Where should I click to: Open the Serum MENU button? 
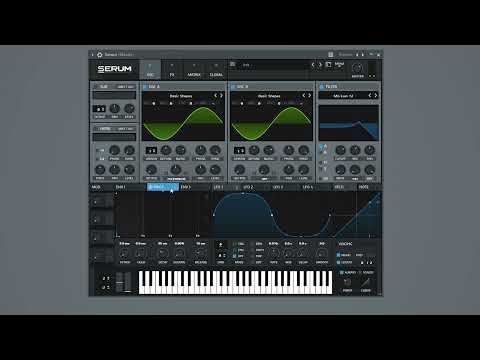(339, 64)
